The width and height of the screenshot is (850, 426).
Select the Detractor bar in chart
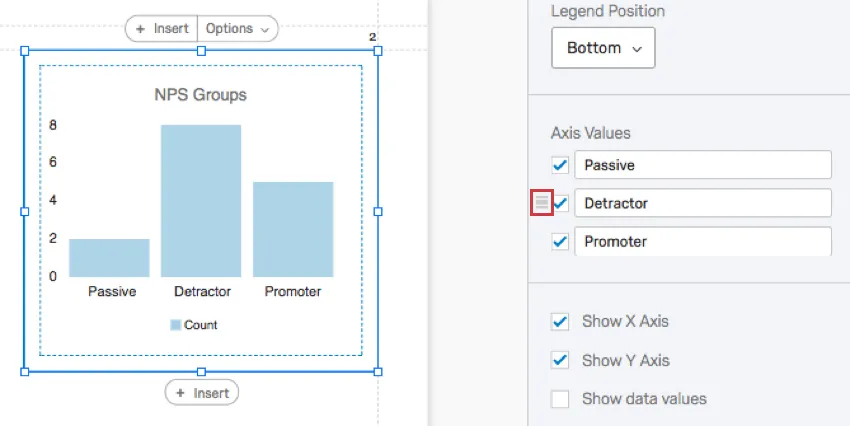[x=201, y=200]
